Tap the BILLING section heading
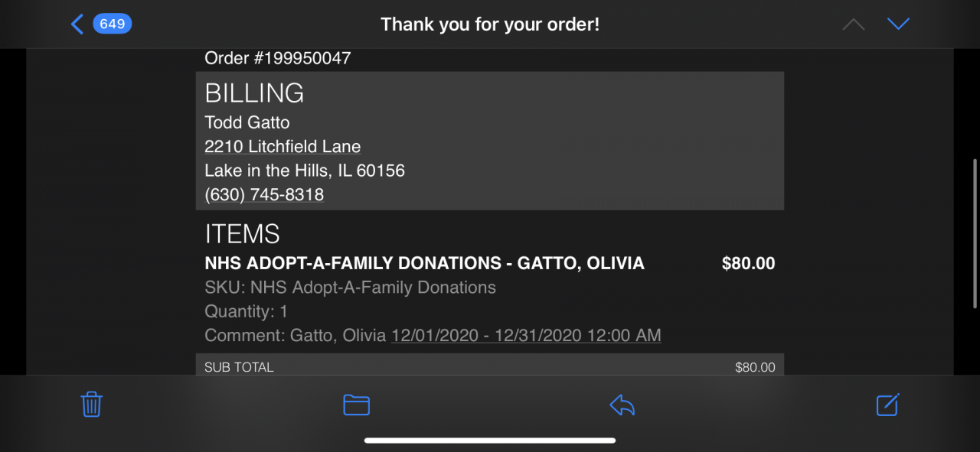The height and width of the screenshot is (452, 980). tap(254, 93)
